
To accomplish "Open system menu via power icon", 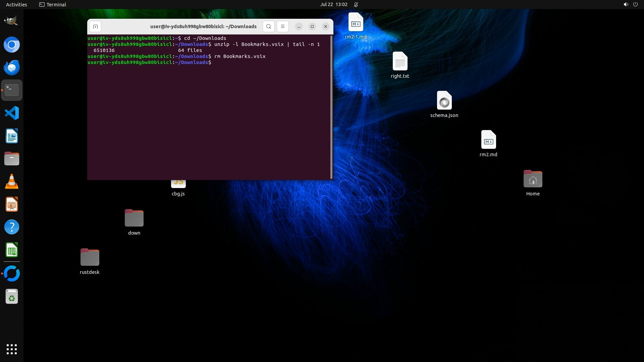I will point(635,4).
